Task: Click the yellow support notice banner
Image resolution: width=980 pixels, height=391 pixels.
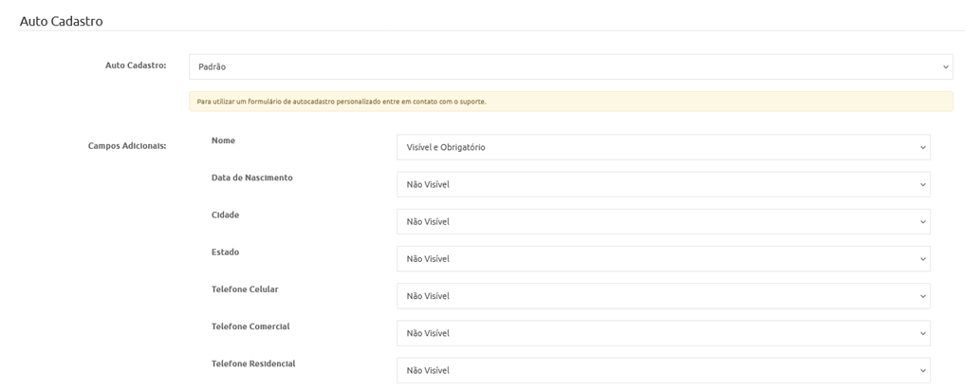Action: point(570,102)
